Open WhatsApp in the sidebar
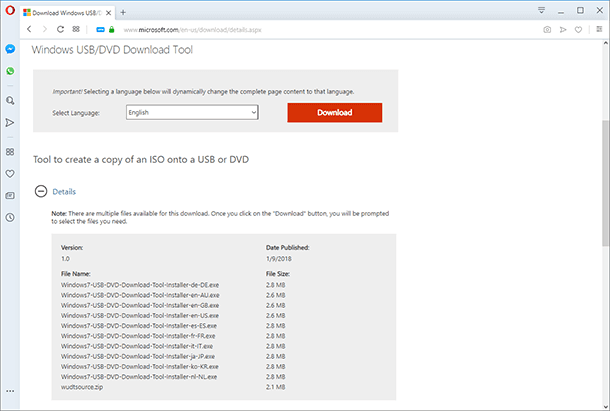Viewport: 610px width, 411px height. 10,71
